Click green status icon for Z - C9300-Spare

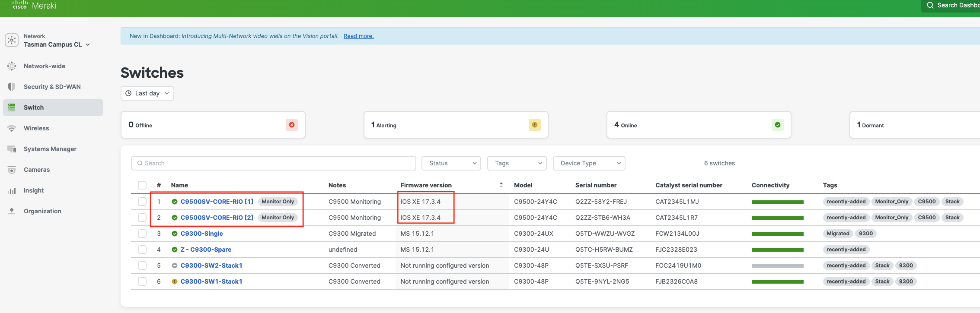point(175,250)
